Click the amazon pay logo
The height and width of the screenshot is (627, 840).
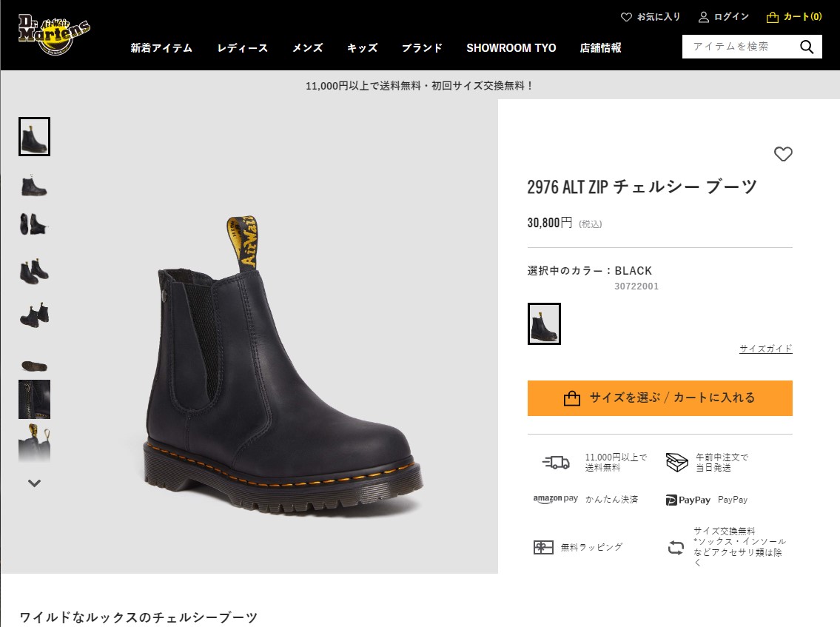556,499
